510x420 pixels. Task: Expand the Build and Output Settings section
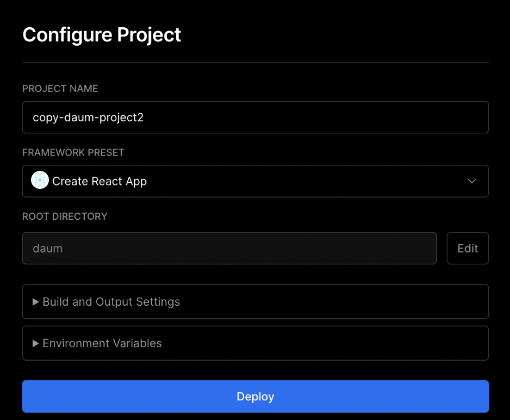tap(256, 301)
